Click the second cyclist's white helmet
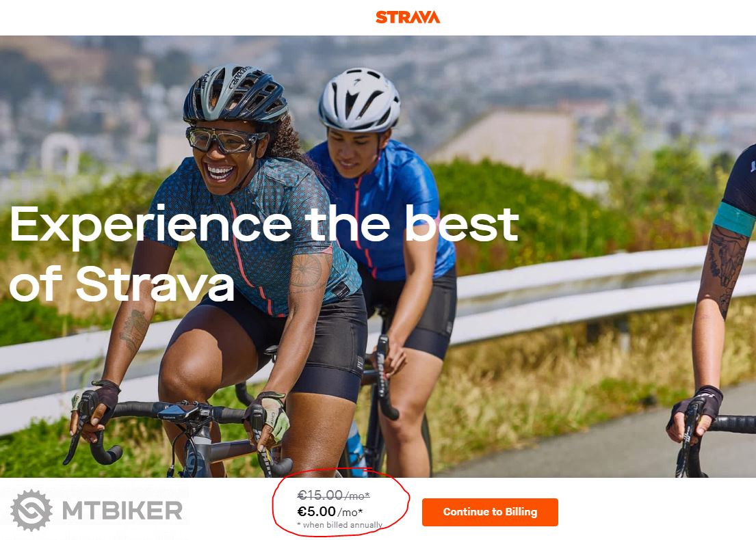 [359, 100]
